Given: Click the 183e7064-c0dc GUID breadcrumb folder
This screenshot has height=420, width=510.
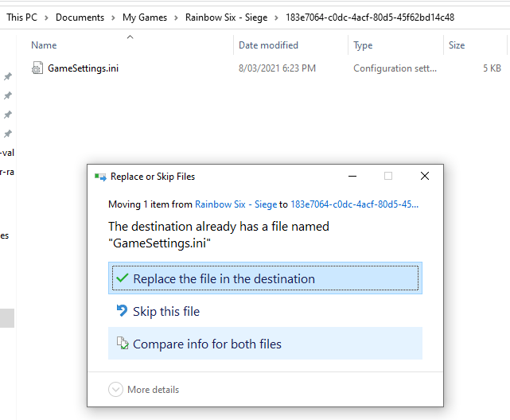Looking at the screenshot, I should (x=370, y=17).
